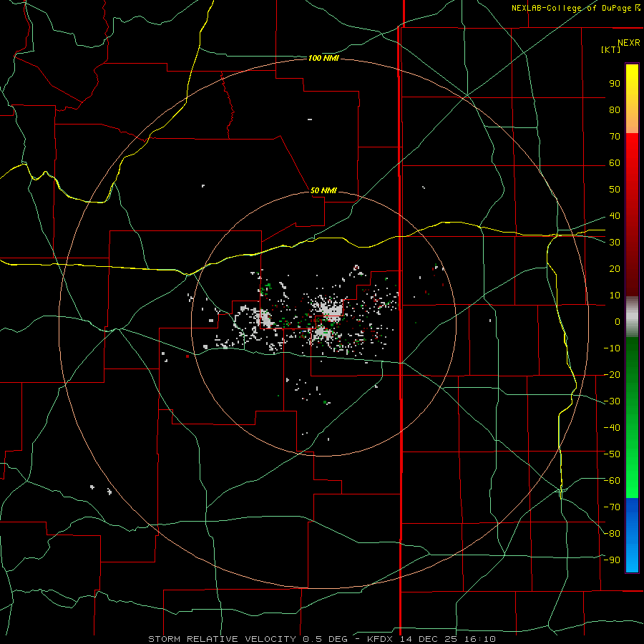Click the -90 value on the velocity scale

[x=612, y=560]
